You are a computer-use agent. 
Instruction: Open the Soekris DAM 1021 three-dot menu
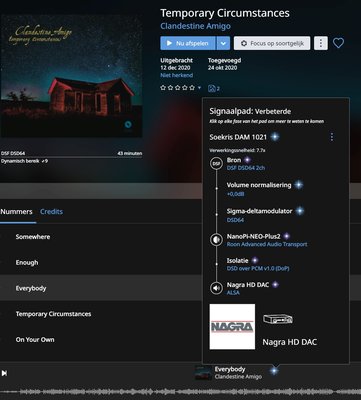click(x=331, y=137)
